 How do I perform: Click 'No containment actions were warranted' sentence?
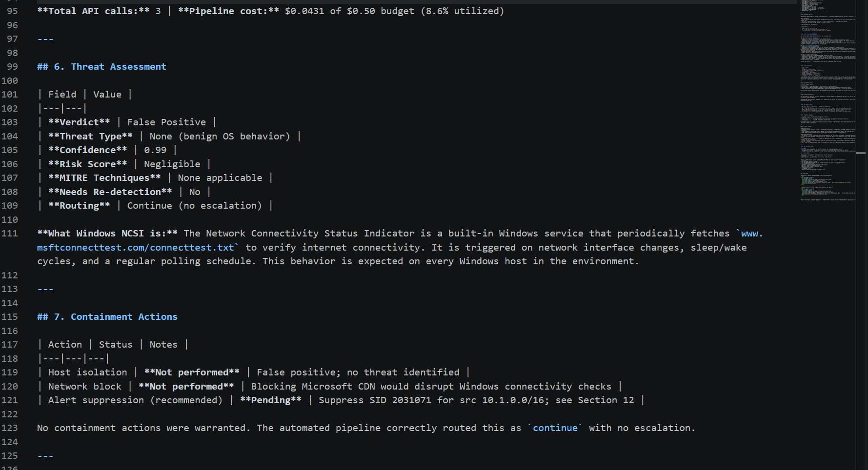point(143,428)
